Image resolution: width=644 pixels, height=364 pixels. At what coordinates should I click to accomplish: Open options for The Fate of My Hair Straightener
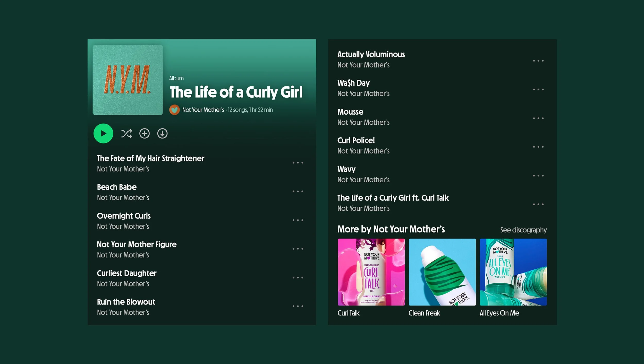(x=298, y=162)
